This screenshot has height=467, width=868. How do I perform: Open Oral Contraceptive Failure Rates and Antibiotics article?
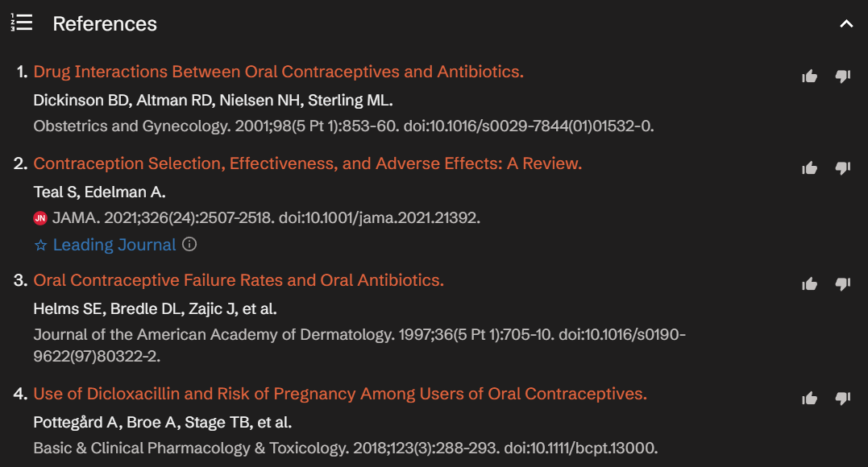[x=239, y=280]
